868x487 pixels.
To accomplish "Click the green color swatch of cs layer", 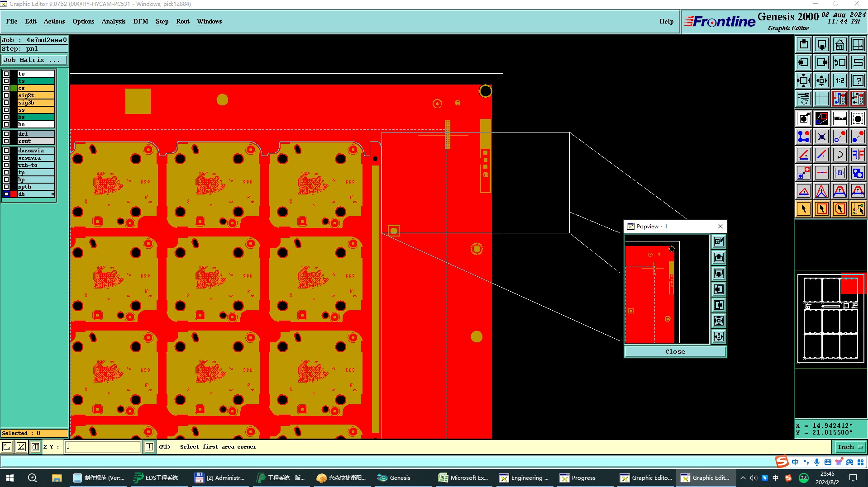I will (14, 88).
